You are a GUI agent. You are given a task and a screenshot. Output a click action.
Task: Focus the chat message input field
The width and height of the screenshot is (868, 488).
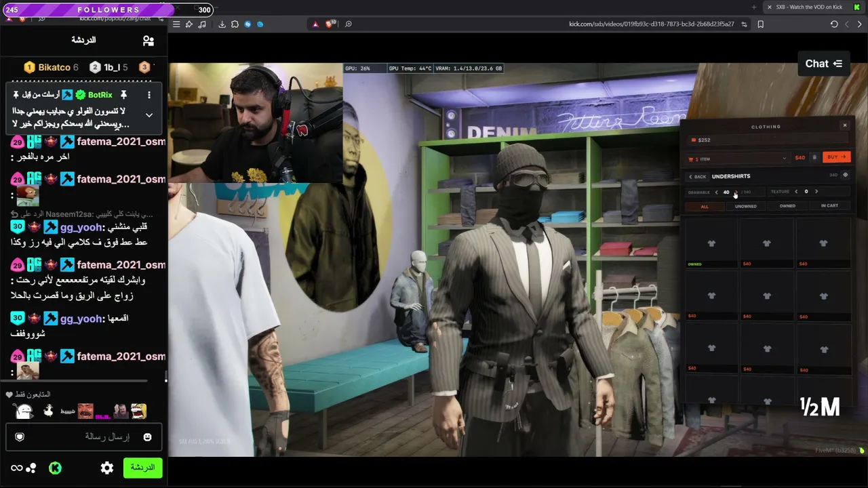coord(84,437)
